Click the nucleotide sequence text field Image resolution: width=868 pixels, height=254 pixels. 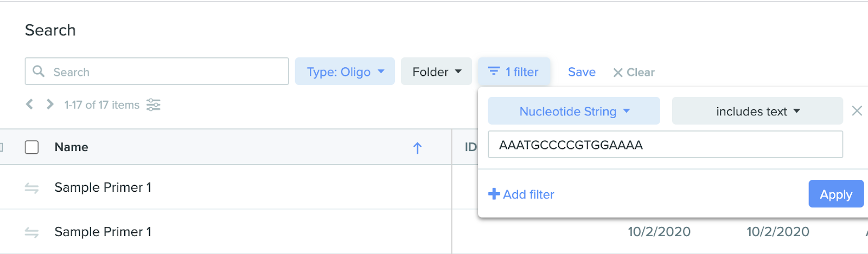pos(665,145)
